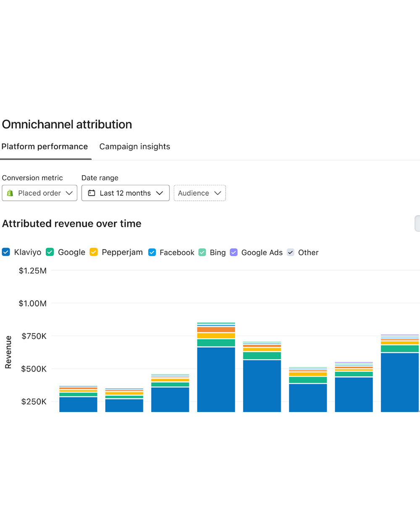Toggle the Google series checkbox

[x=50, y=252]
